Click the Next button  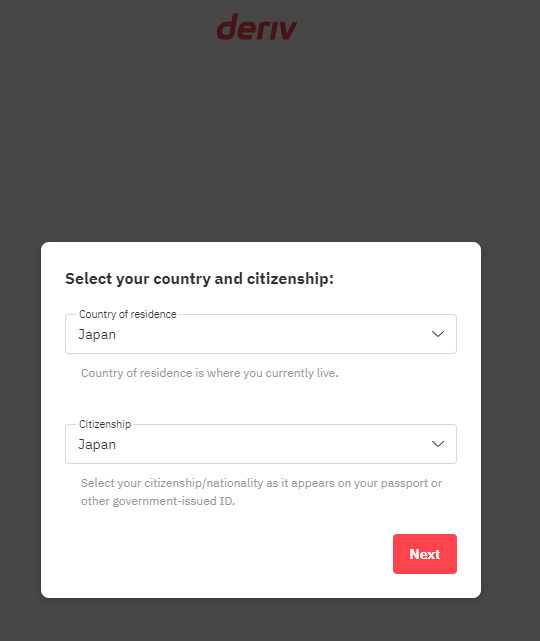(425, 554)
